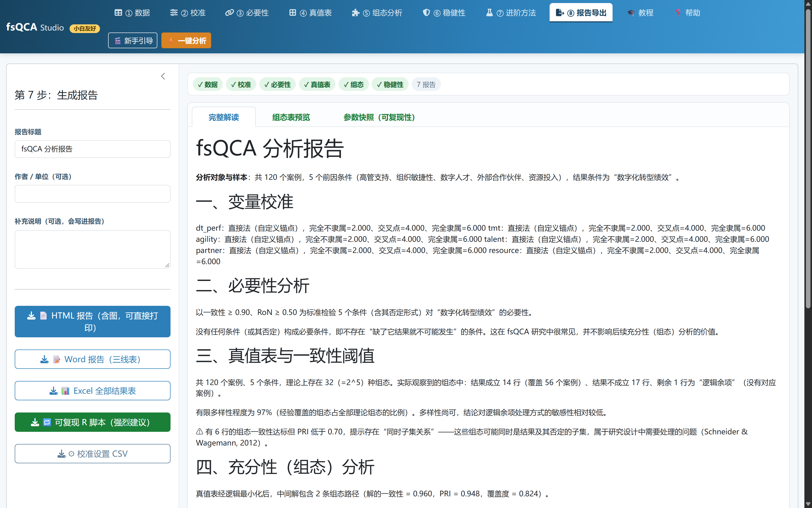Collapse the sidebar with the chevron
This screenshot has height=508, width=812.
click(x=163, y=77)
